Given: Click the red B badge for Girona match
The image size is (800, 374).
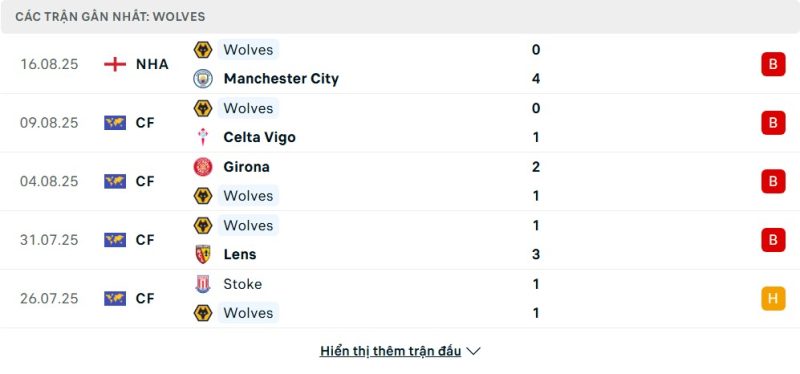Looking at the screenshot, I should click(x=773, y=181).
